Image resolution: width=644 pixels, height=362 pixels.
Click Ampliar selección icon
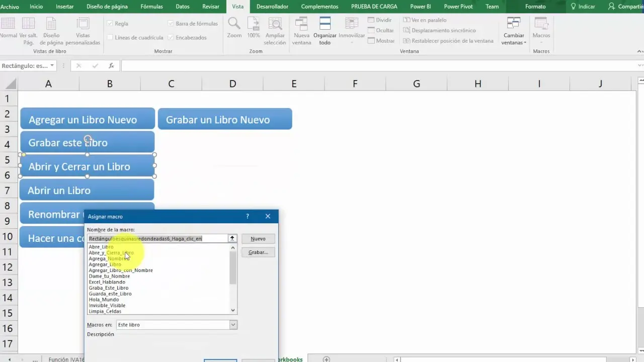275,24
